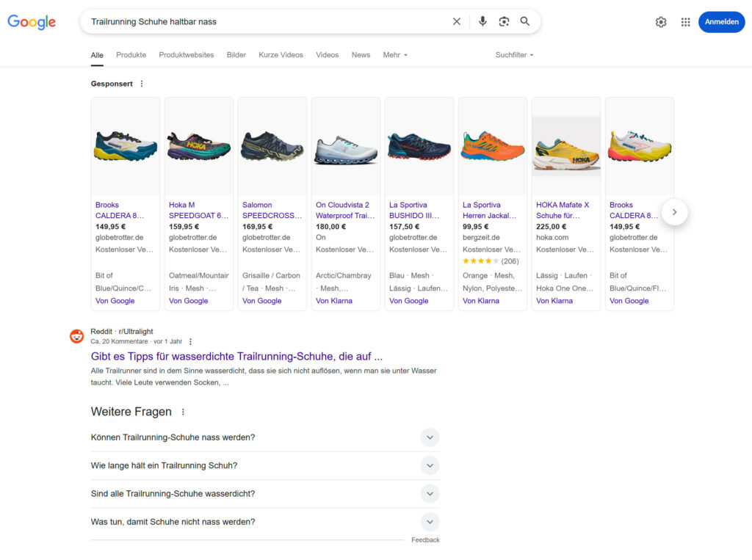Open the Hoka M SPEEDGOAT 6 listing

click(x=198, y=210)
